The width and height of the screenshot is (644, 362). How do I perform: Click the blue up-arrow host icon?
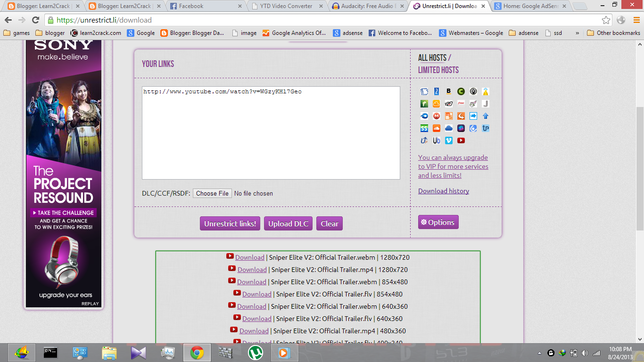tap(486, 116)
